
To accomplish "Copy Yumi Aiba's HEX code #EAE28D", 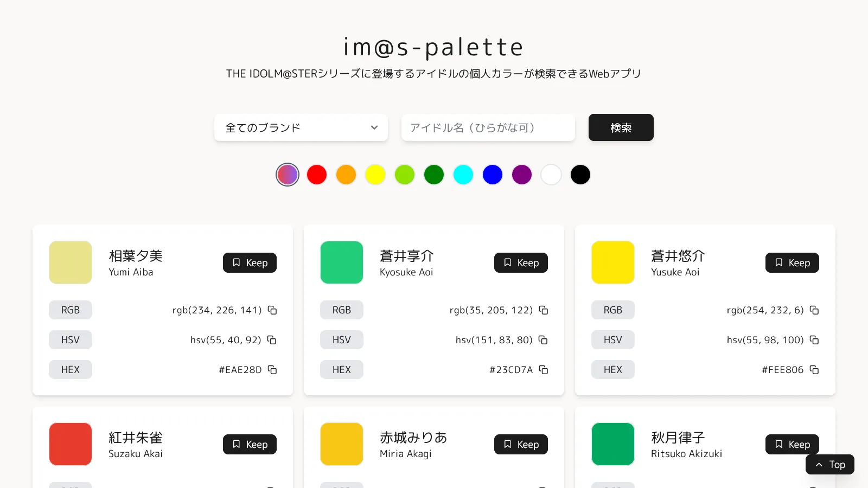I will click(271, 369).
